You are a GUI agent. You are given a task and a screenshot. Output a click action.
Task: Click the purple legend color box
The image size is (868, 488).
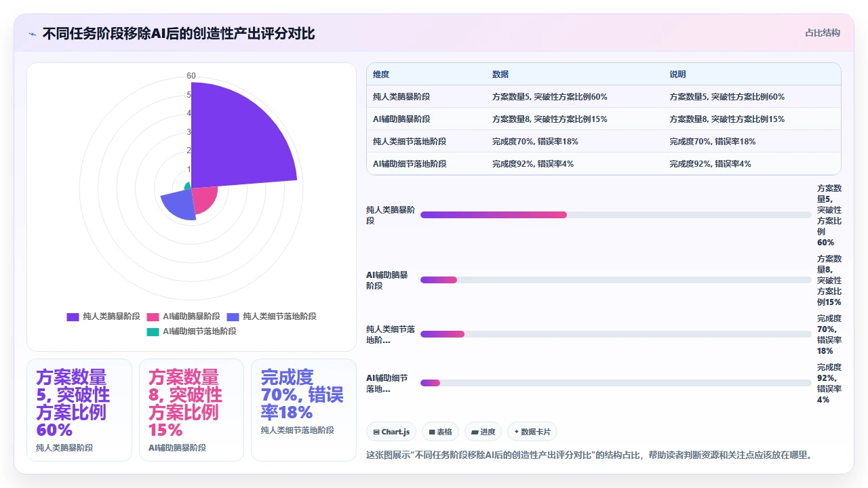73,317
